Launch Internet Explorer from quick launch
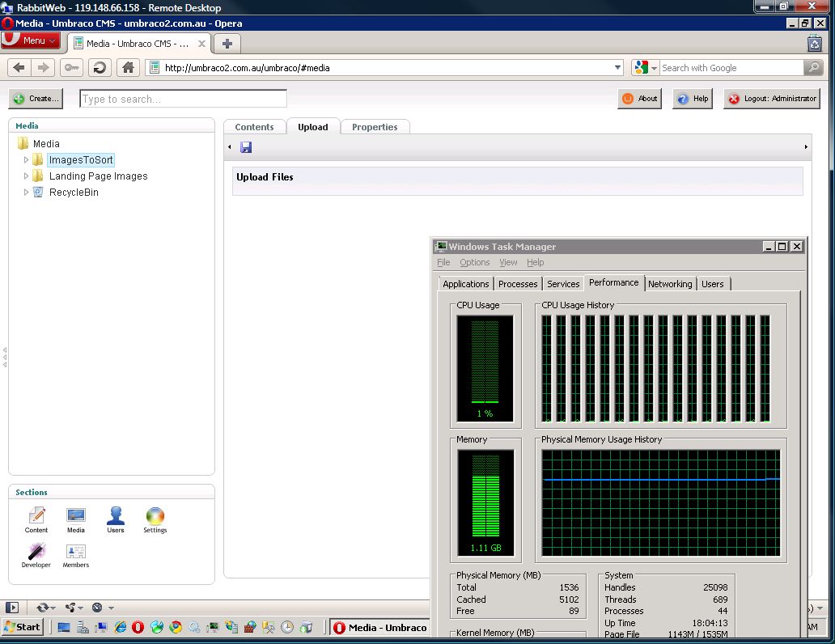 point(121,628)
